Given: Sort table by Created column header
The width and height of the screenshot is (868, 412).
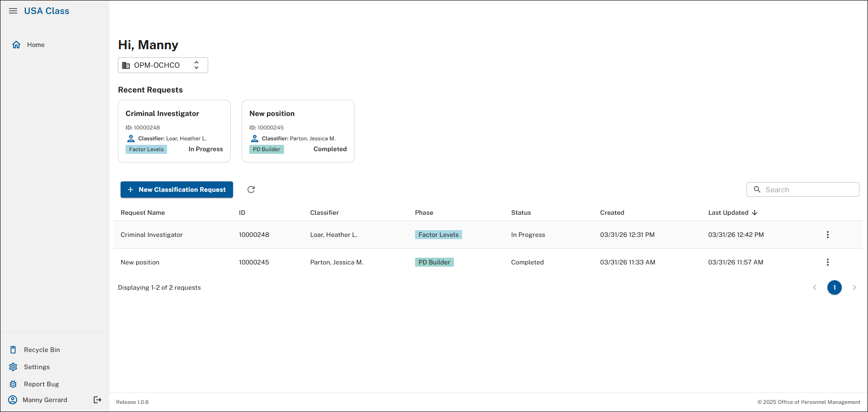Looking at the screenshot, I should tap(612, 213).
